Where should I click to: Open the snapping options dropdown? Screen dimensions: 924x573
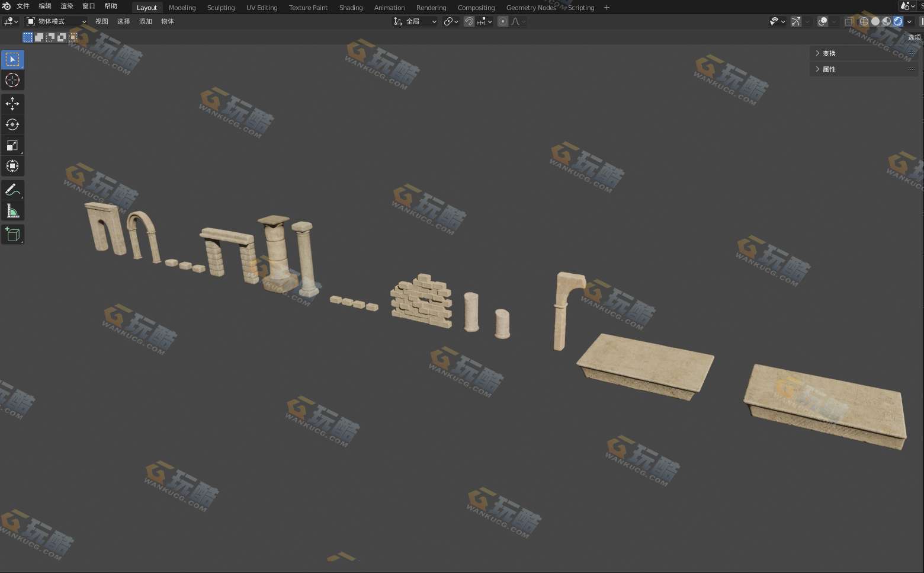tap(485, 21)
